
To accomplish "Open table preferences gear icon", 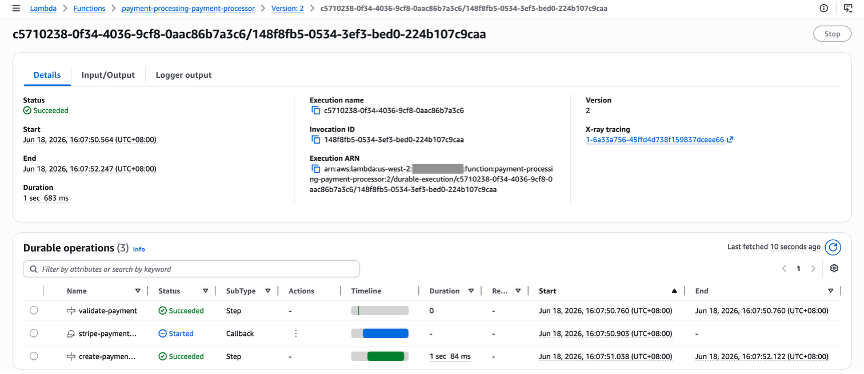I will click(x=834, y=268).
